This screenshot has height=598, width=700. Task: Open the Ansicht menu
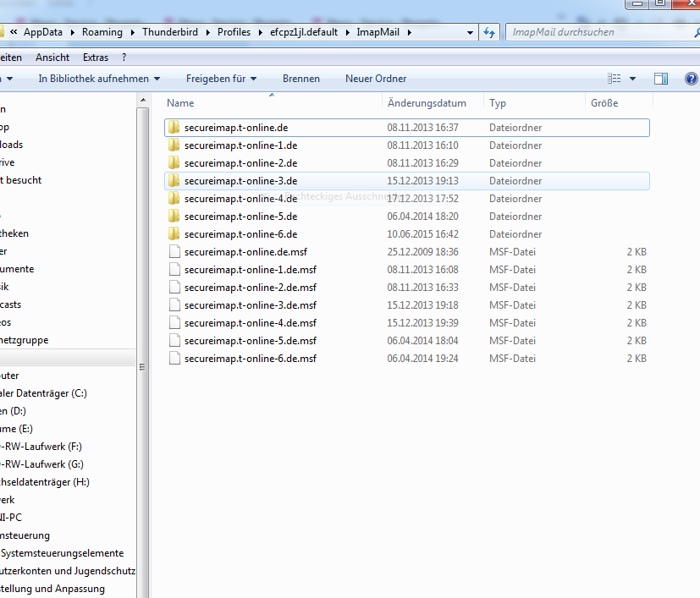(x=52, y=58)
